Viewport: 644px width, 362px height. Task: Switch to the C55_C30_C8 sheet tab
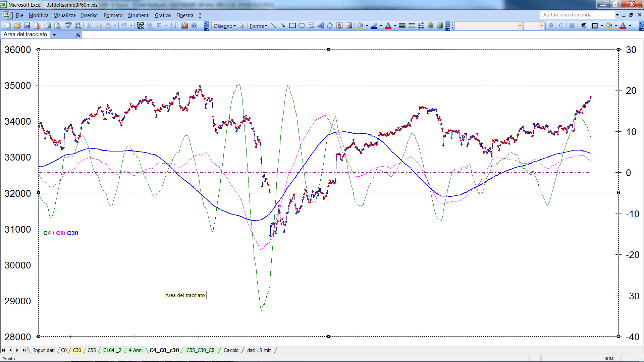coord(200,350)
